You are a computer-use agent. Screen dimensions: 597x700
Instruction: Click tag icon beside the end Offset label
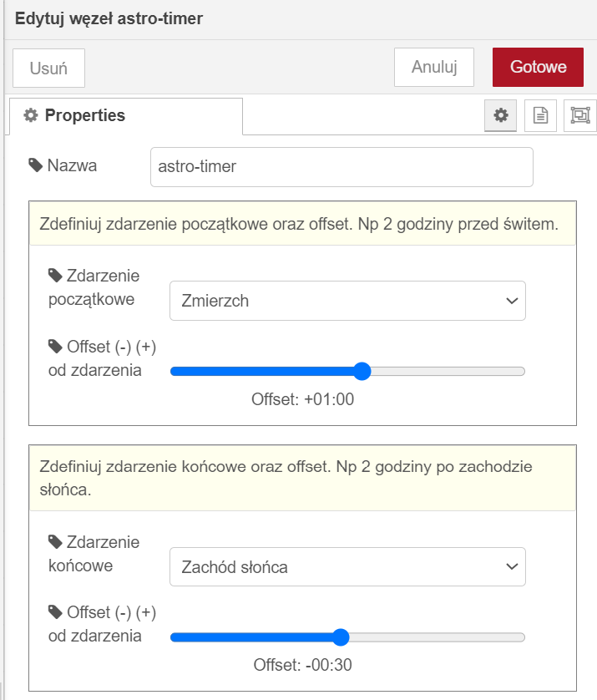click(55, 612)
